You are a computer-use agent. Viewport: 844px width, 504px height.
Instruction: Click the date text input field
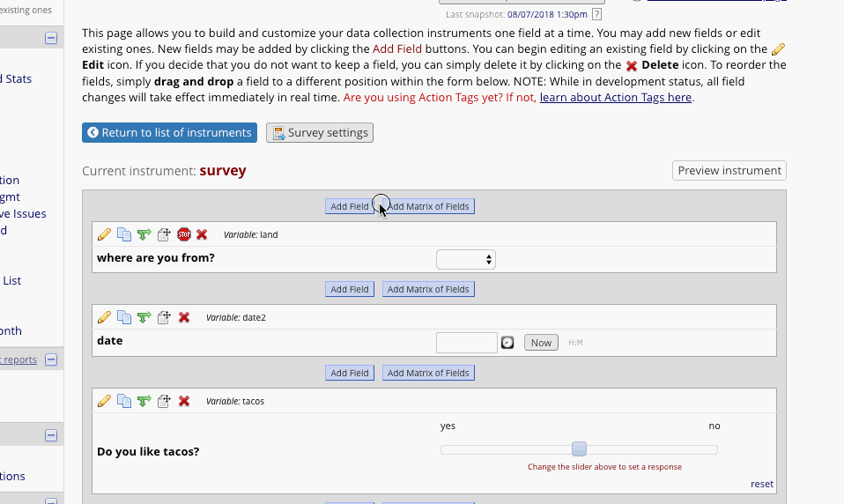(467, 343)
